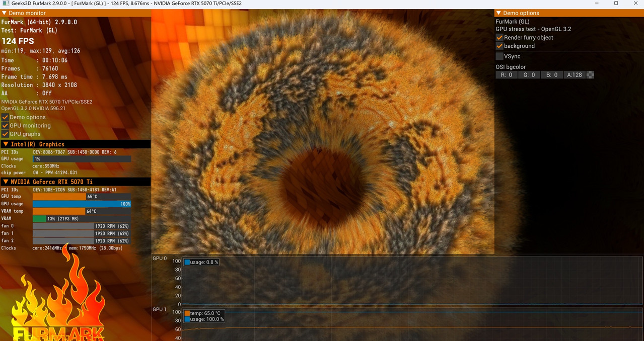Click the OpenGL 3.2.0 NVIDIA 596.21 text
644x341 pixels.
33,108
